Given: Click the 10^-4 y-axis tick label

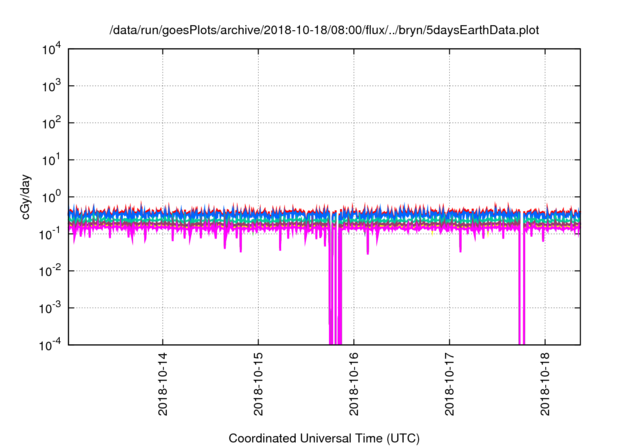Looking at the screenshot, I should pos(50,345).
